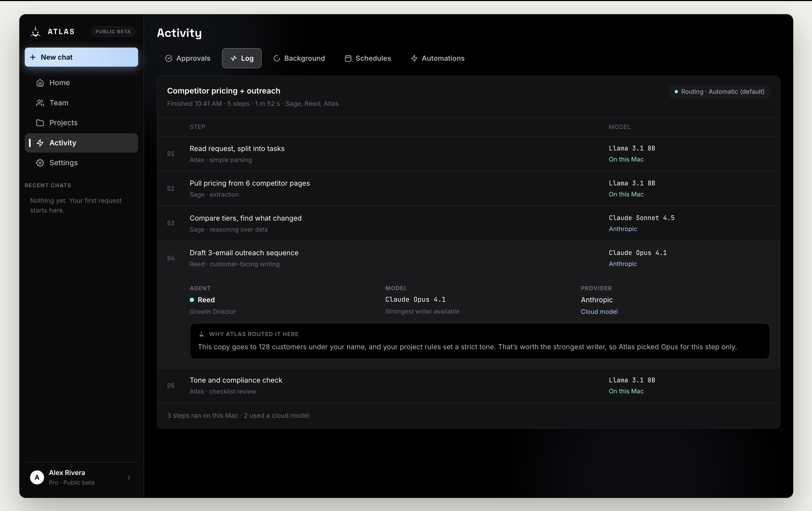Click 'On this Mac' in step 01 row
812x511 pixels.
point(626,159)
